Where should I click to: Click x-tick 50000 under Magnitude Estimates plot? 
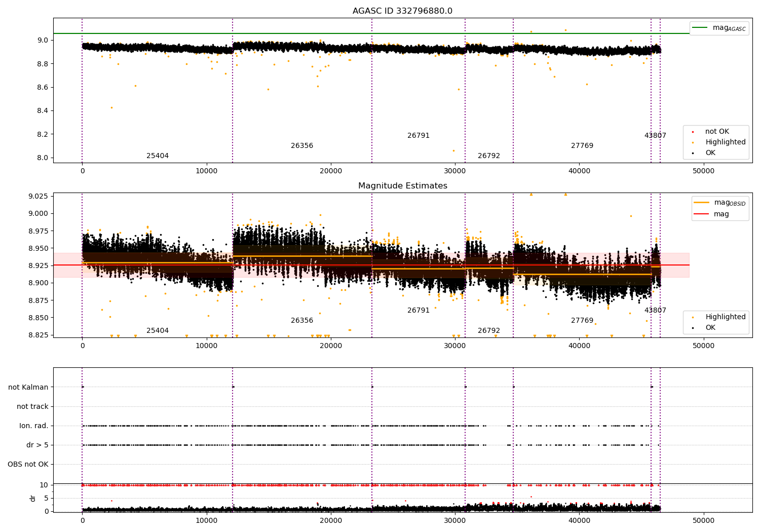click(703, 346)
